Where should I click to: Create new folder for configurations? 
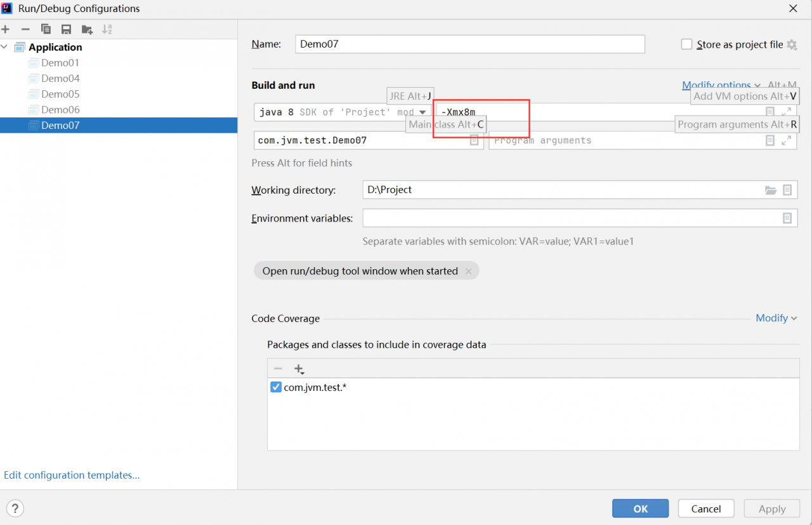point(87,29)
